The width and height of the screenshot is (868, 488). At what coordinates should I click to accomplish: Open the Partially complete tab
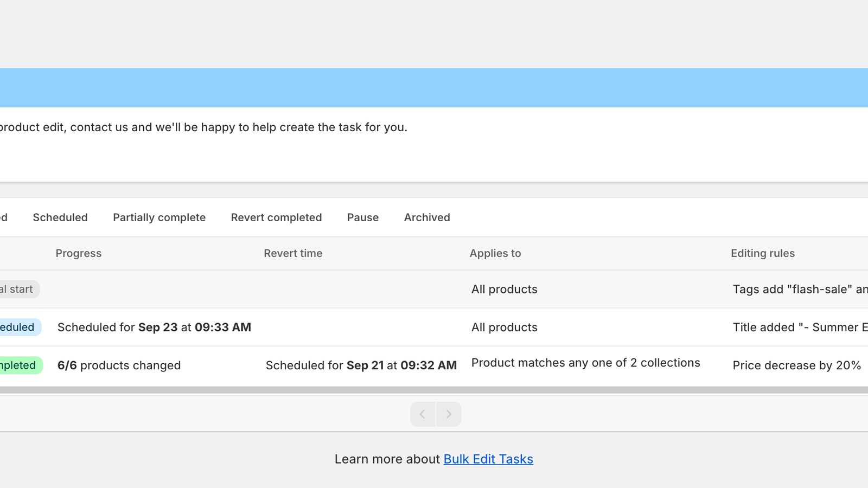[159, 217]
